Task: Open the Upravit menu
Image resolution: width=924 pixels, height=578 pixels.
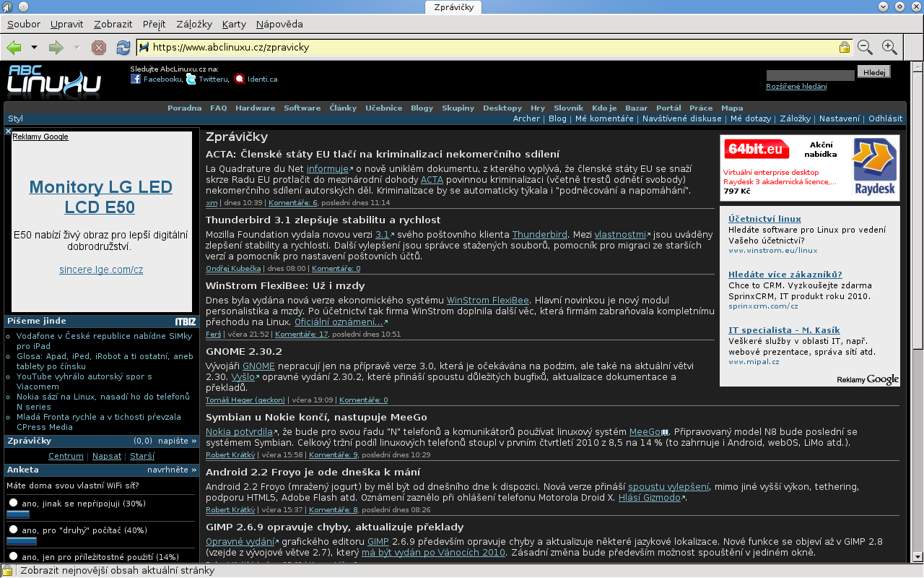Action: [x=67, y=24]
